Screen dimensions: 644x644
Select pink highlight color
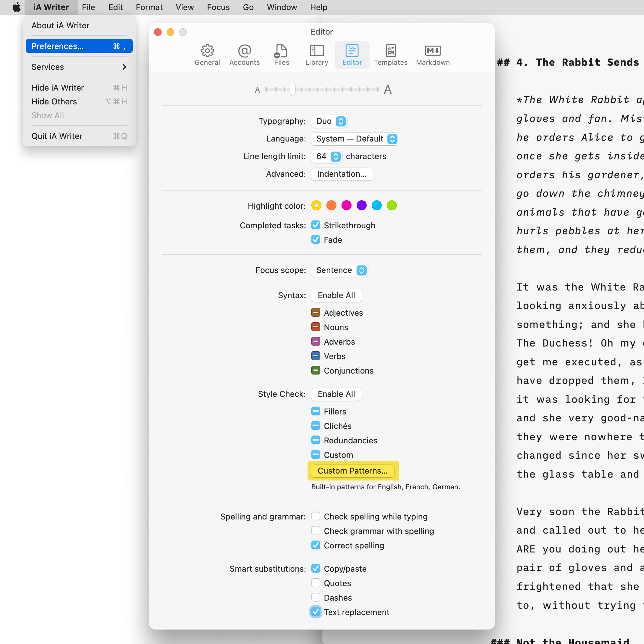346,205
